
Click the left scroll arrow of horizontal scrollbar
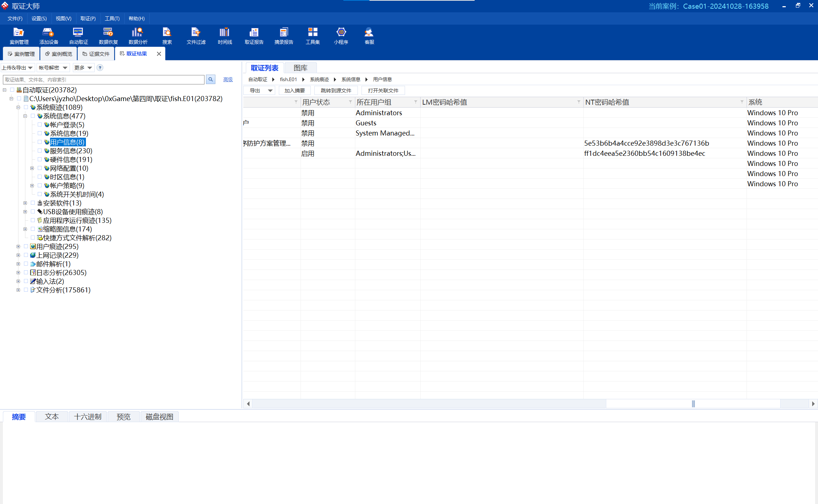[248, 404]
